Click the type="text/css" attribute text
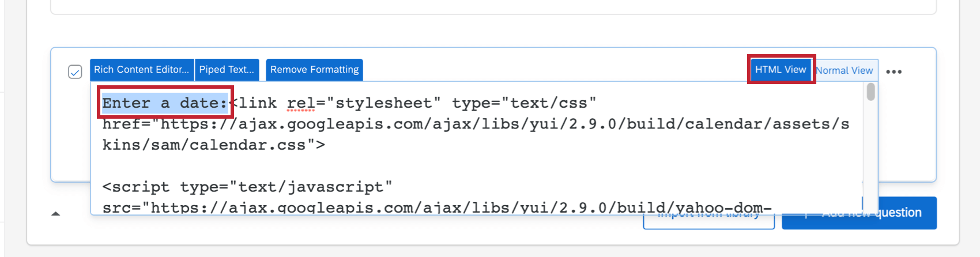 coord(523,103)
